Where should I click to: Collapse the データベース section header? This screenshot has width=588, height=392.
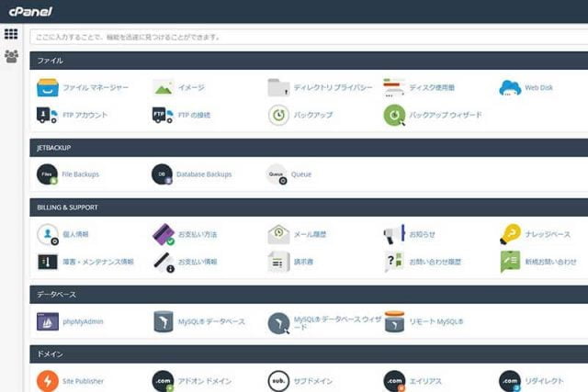click(309, 295)
